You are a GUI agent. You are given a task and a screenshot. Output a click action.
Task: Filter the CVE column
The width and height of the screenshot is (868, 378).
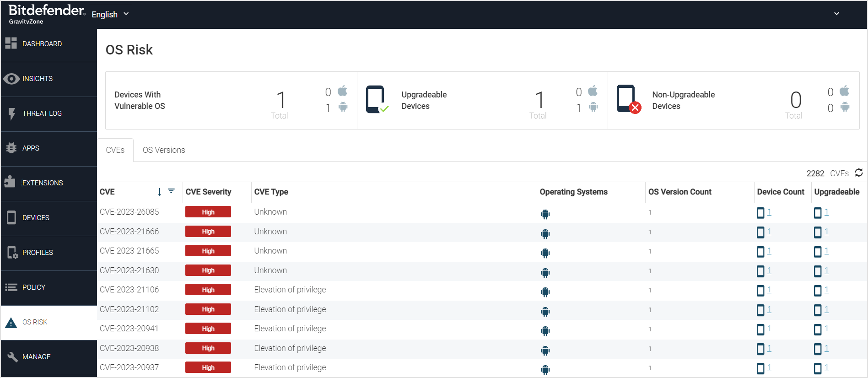click(x=171, y=191)
